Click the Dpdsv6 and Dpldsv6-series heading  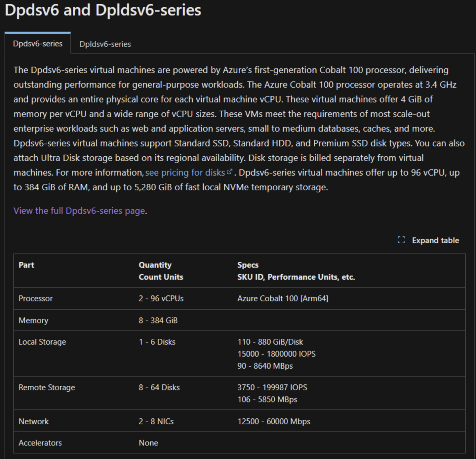click(103, 10)
